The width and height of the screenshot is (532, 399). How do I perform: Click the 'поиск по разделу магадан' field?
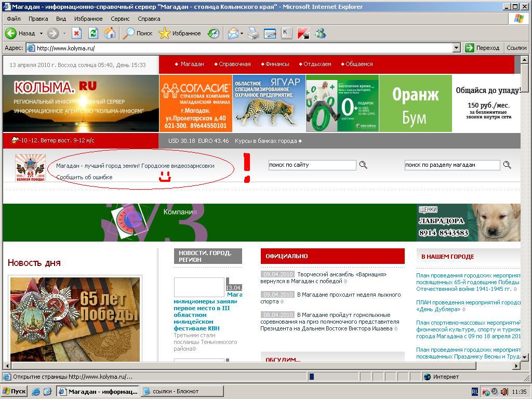pyautogui.click(x=451, y=165)
